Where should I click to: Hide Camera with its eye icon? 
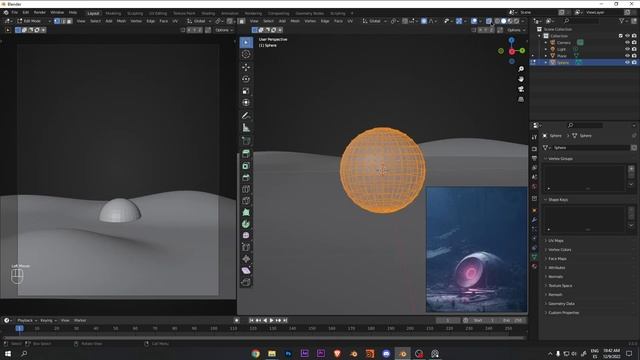[627, 42]
